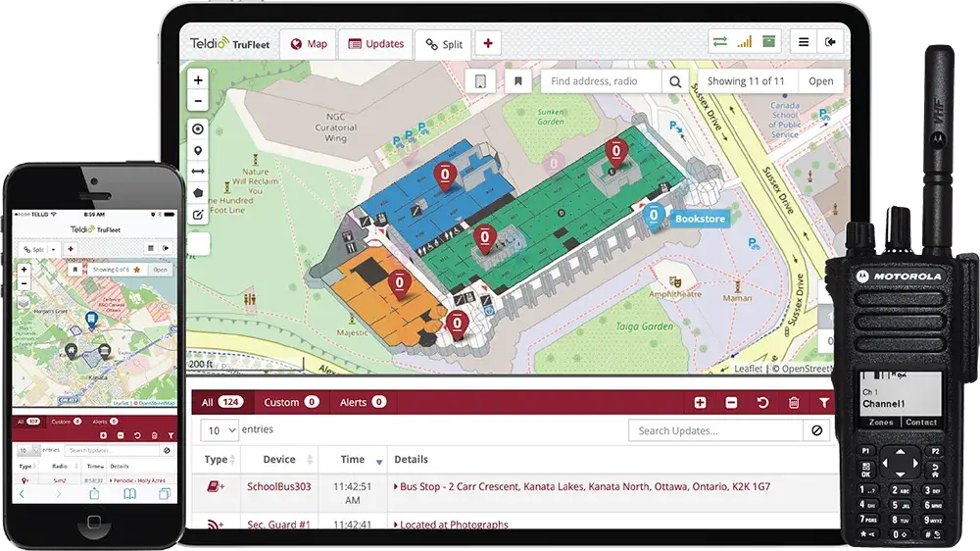Sort the tablet updates by Time column

point(353,460)
